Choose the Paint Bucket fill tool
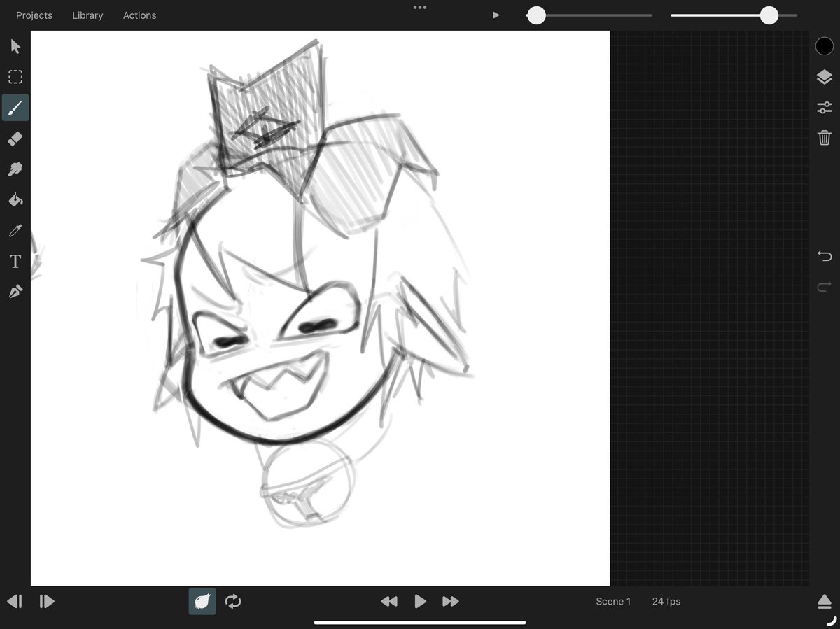 (x=15, y=200)
